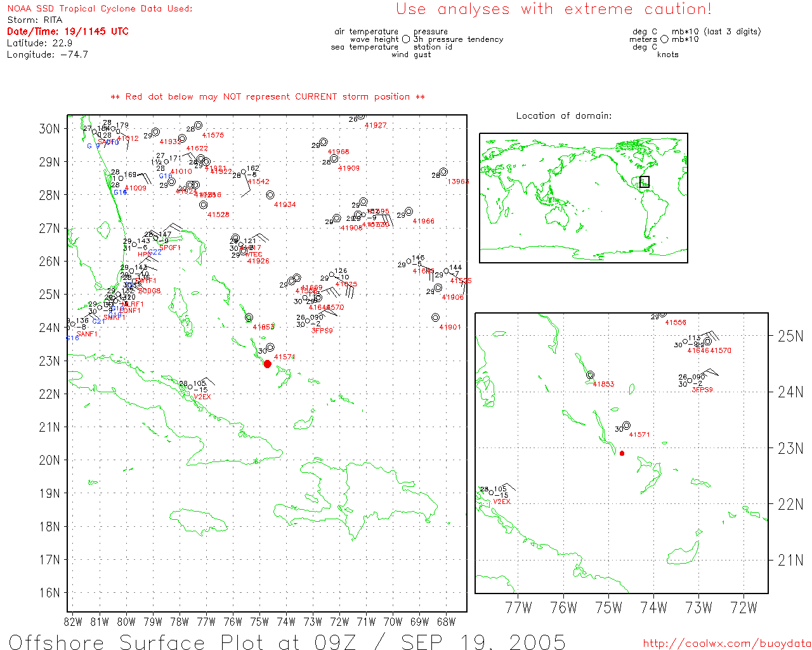Click the buoy circle for station 41901
Image resolution: width=812 pixels, height=650 pixels.
point(435,317)
